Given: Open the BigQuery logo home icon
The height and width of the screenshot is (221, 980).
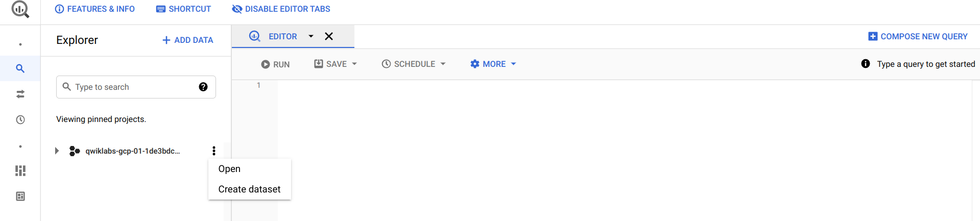Looking at the screenshot, I should click(x=20, y=9).
